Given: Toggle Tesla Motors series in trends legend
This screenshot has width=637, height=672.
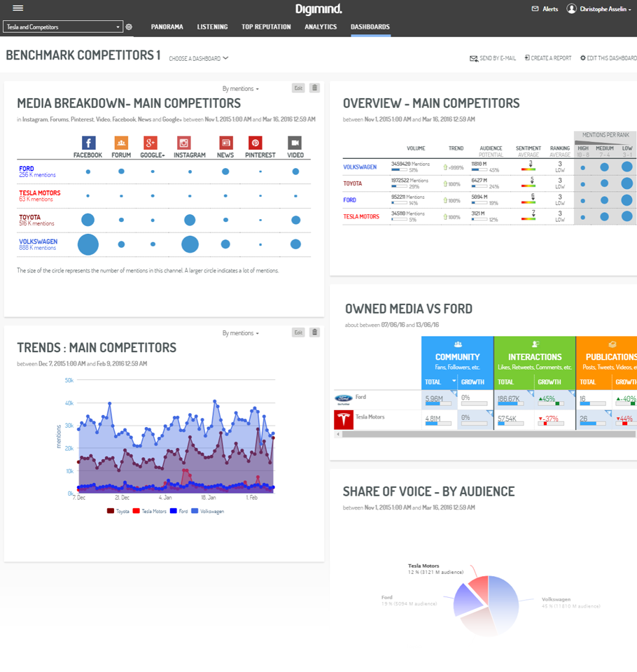Looking at the screenshot, I should pos(150,512).
